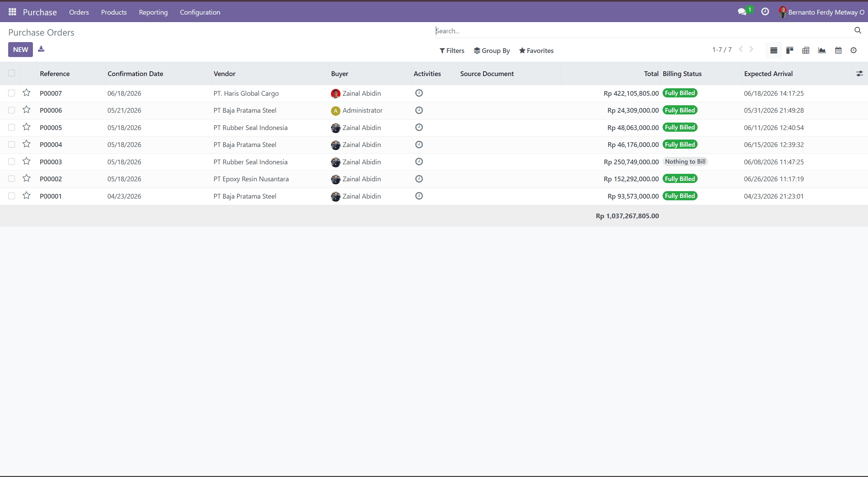
Task: Star the P00001 order
Action: pos(26,196)
